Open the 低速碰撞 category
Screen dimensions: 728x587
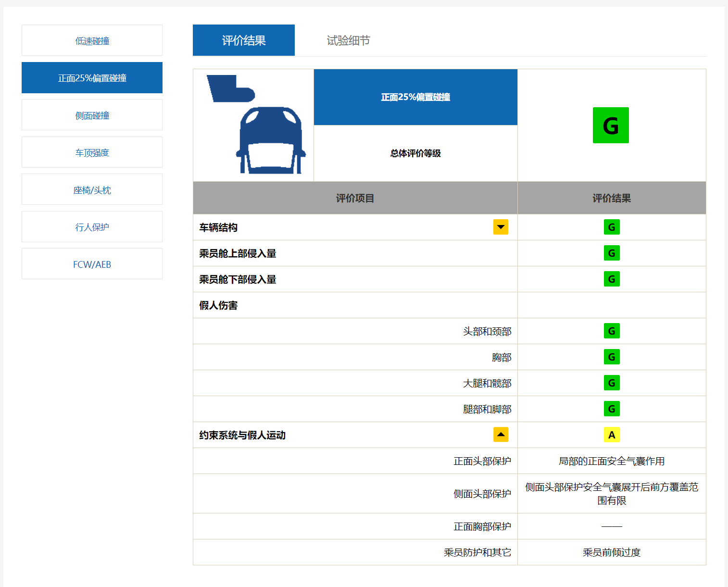coord(91,40)
